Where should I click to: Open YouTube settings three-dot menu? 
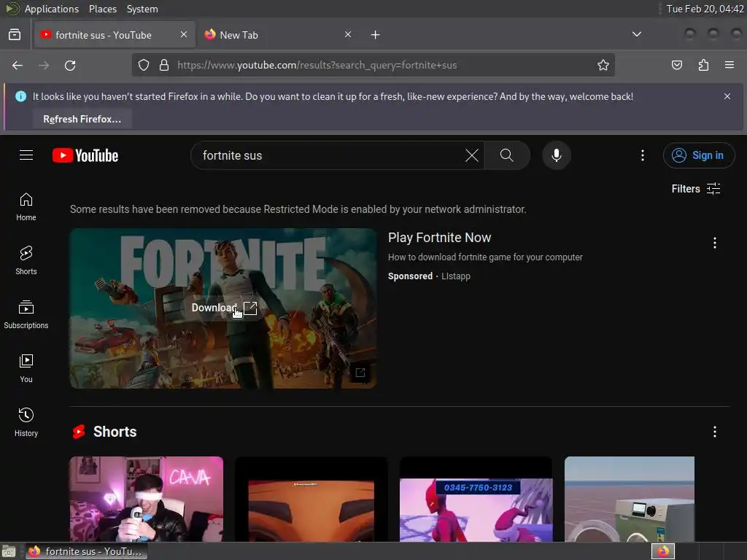click(x=643, y=155)
